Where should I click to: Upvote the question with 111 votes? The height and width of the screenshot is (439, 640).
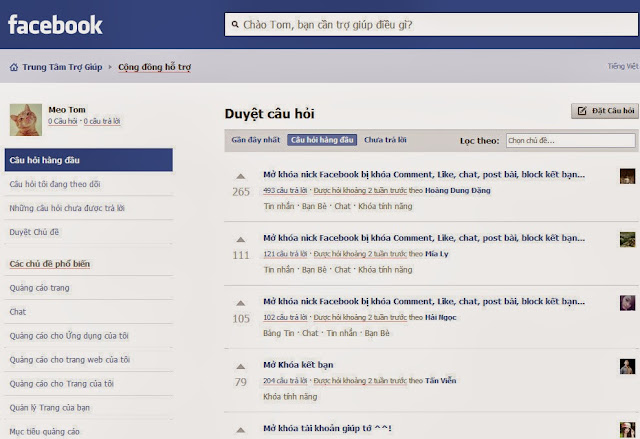click(x=241, y=239)
